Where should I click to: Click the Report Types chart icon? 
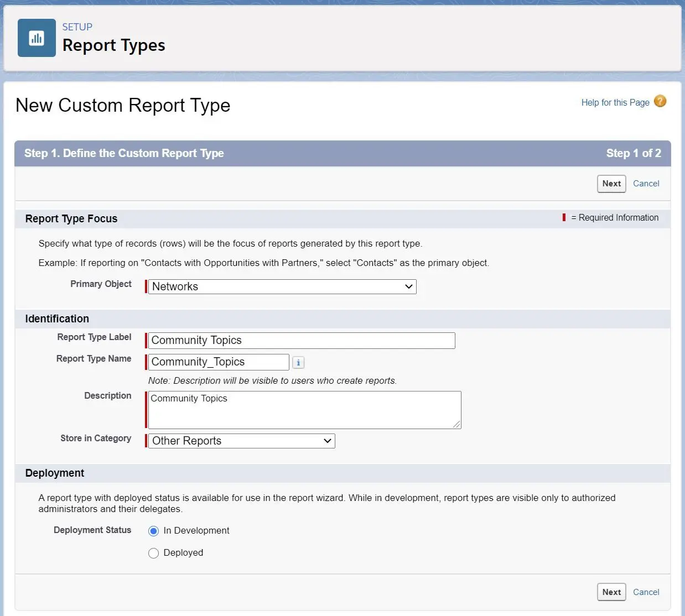[37, 38]
